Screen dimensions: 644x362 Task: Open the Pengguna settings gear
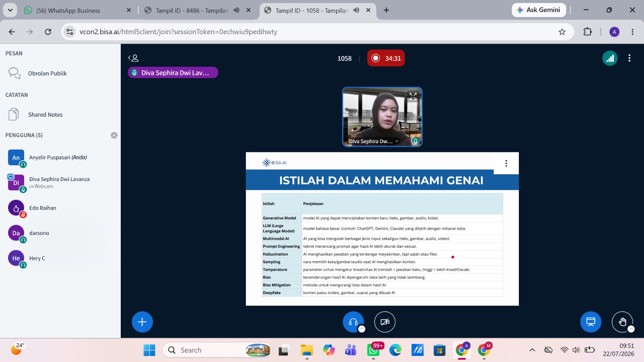(114, 135)
